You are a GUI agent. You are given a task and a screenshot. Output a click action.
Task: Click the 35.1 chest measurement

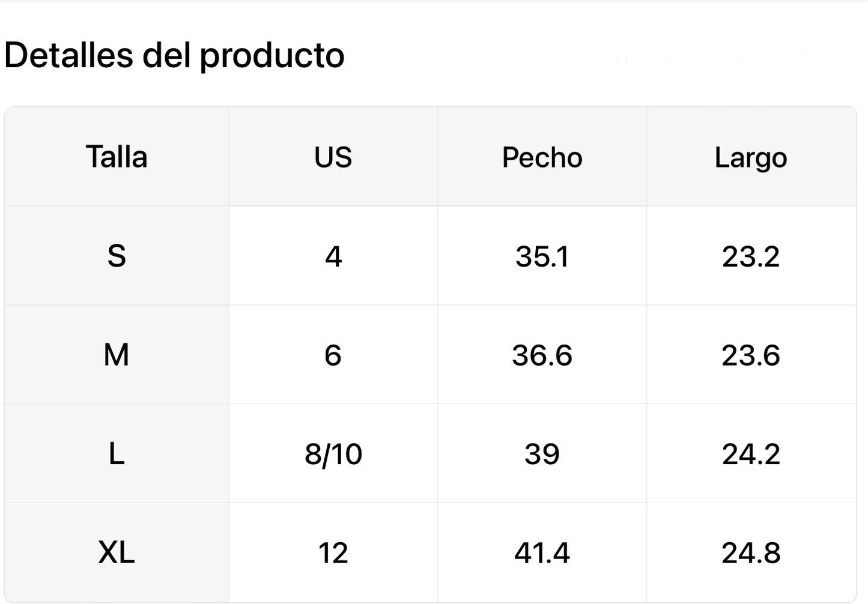point(542,256)
